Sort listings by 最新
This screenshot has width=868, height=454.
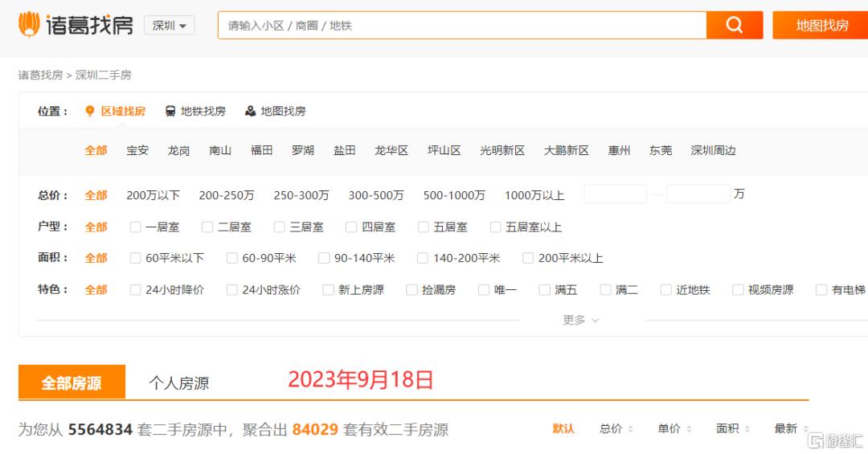791,428
